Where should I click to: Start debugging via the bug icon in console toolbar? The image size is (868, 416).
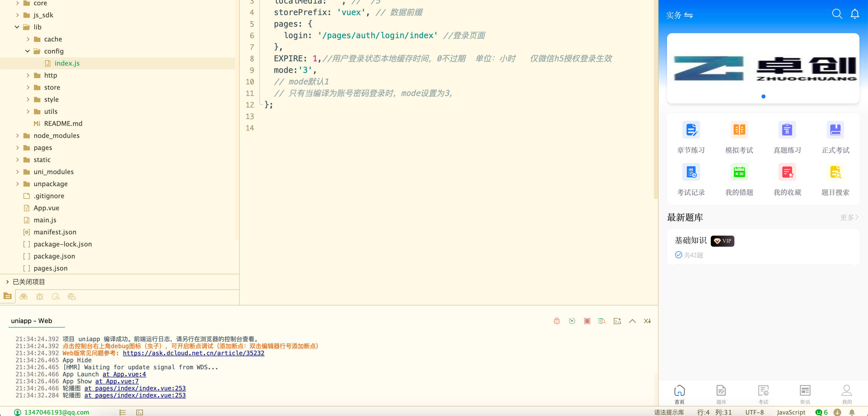[556, 321]
